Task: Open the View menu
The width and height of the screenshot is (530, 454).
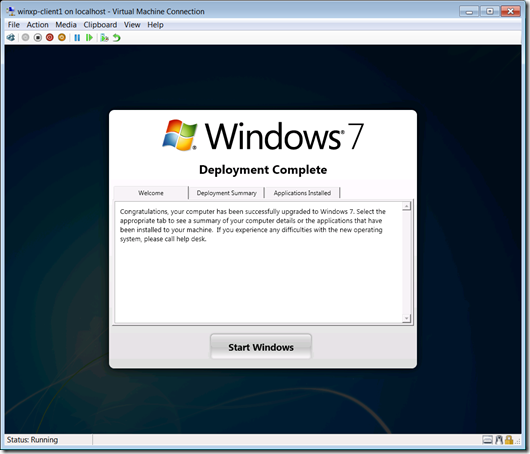Action: [x=132, y=25]
